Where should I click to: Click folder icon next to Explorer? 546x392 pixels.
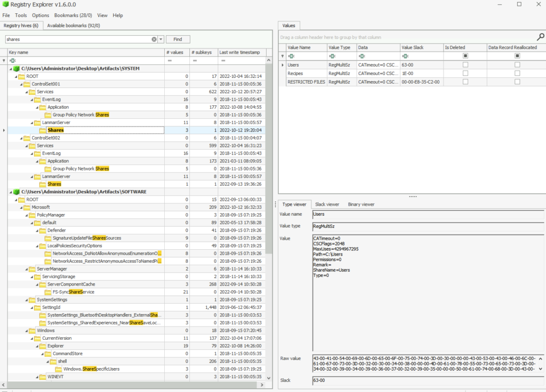tap(43, 346)
